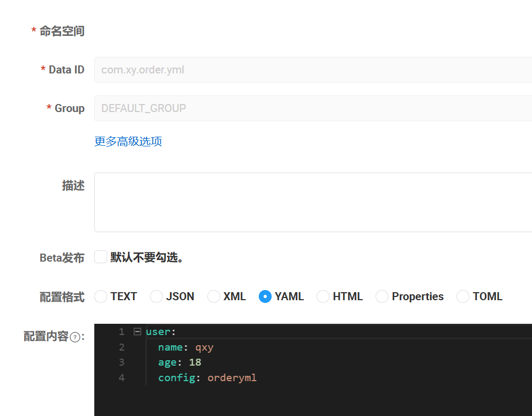Click the Data ID input field
Viewport: 532px width, 416px height.
313,70
